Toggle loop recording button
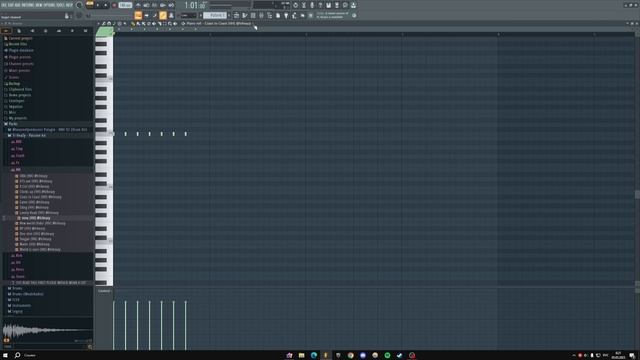 click(x=171, y=5)
